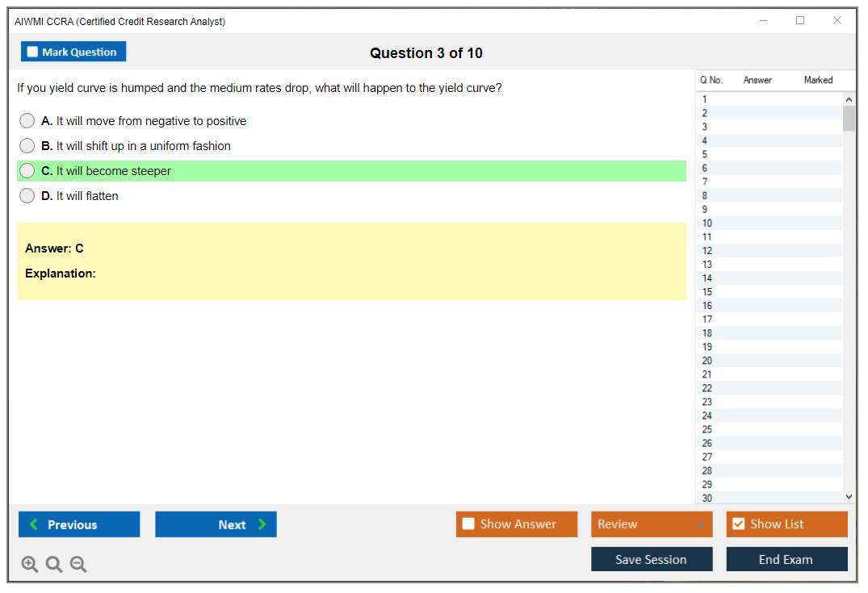Viewport: 868px width, 593px height.
Task: Uncheck the Show List checkbox
Action: [x=738, y=524]
